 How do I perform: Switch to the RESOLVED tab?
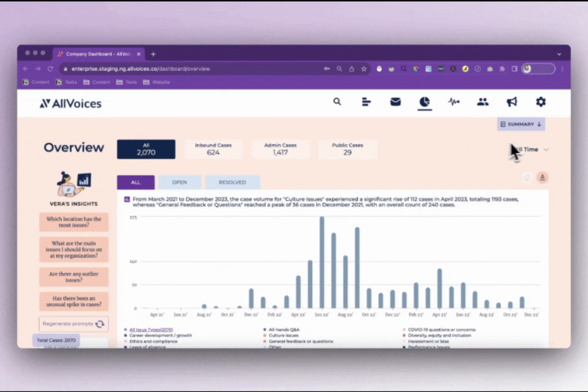232,182
